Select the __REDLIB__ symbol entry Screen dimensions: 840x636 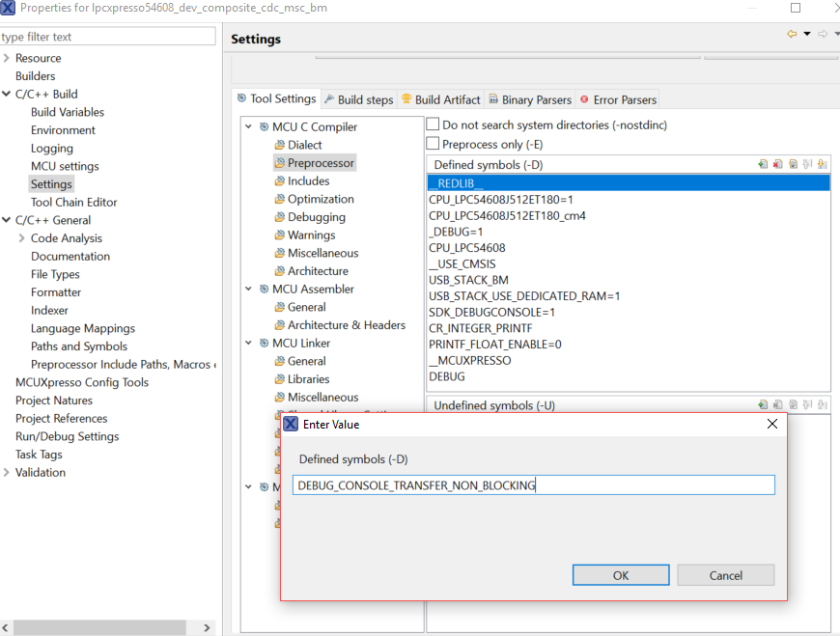[x=629, y=183]
